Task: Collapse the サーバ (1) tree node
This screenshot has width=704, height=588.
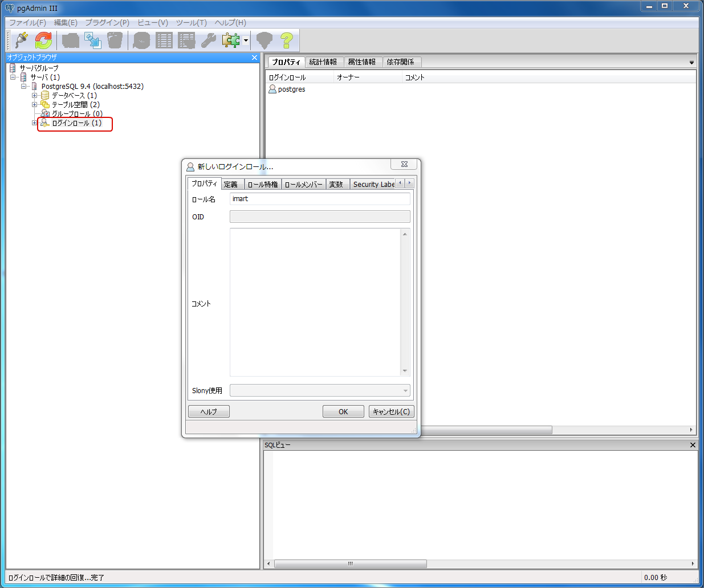Action: tap(13, 77)
